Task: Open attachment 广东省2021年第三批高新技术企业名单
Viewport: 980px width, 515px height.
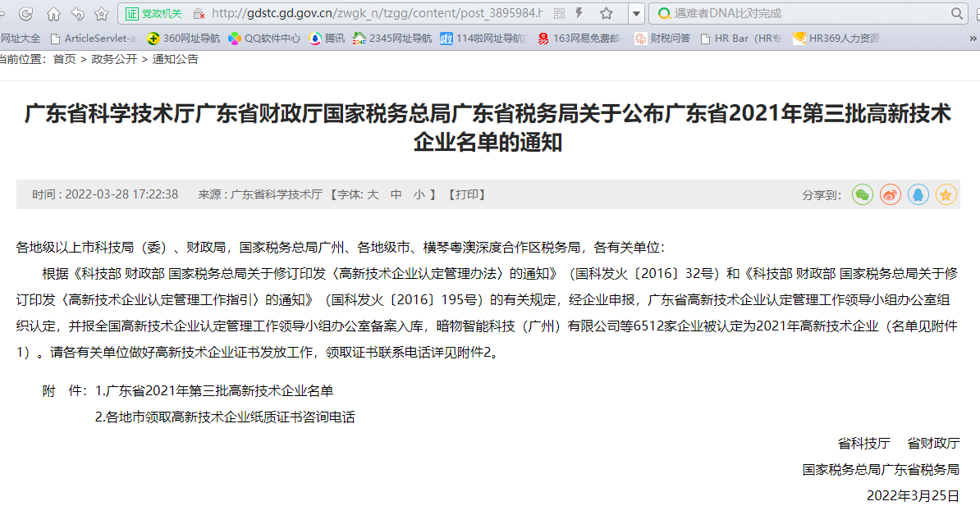Action: click(214, 391)
